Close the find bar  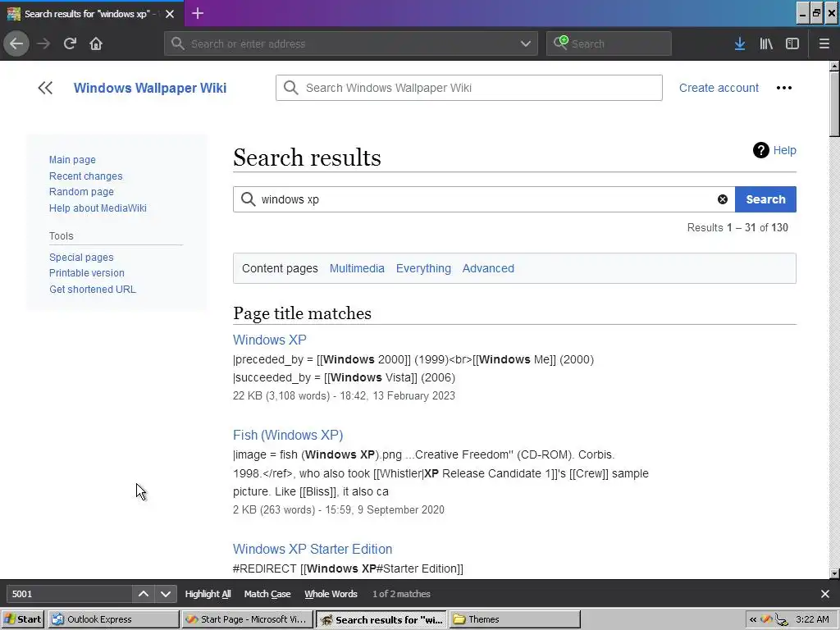point(825,594)
